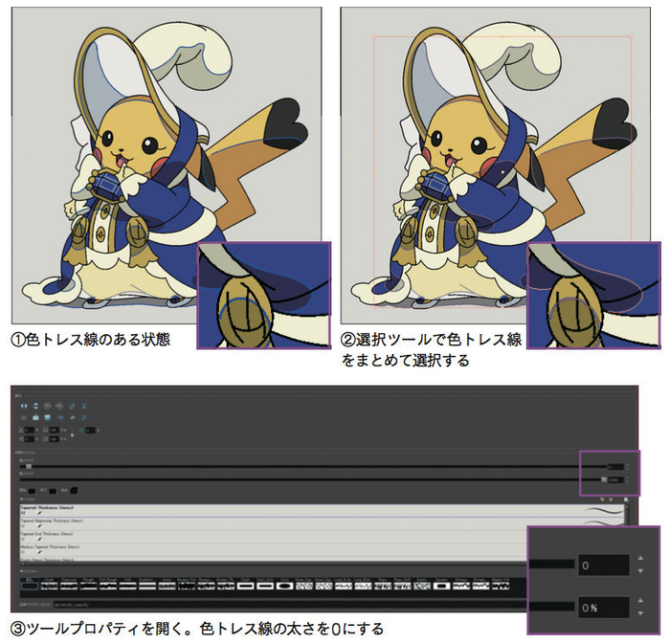Click the width input field
Viewport: 669px width, 644px height.
pos(54,431)
